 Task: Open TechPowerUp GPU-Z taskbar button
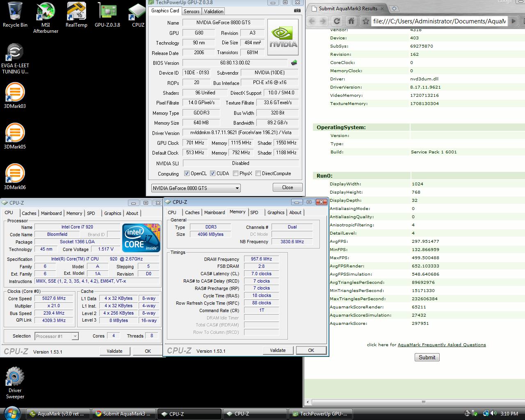(320, 414)
